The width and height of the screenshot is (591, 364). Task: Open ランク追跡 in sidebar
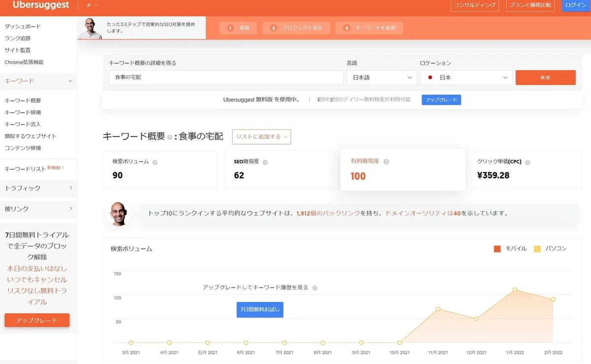18,38
